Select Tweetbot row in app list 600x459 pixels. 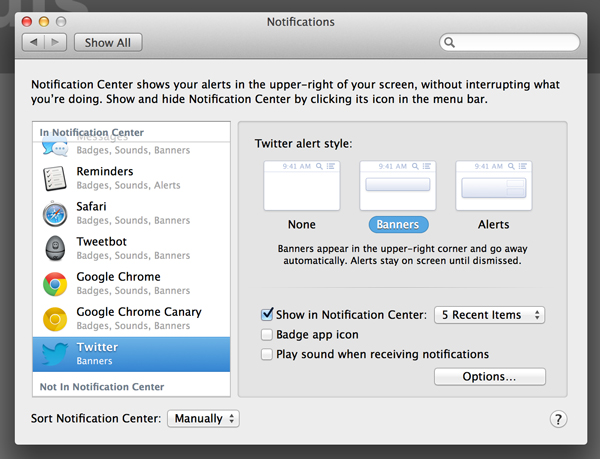(131, 248)
